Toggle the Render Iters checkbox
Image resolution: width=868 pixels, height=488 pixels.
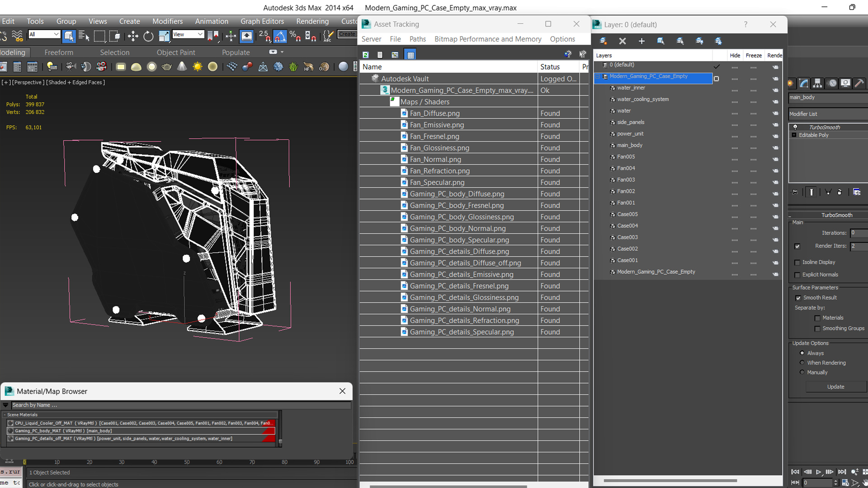[x=797, y=246]
